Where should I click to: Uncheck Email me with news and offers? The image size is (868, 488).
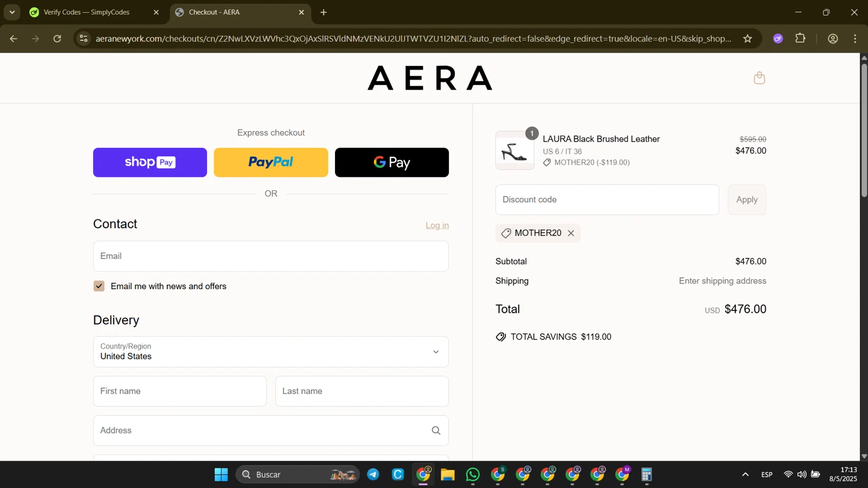point(99,286)
